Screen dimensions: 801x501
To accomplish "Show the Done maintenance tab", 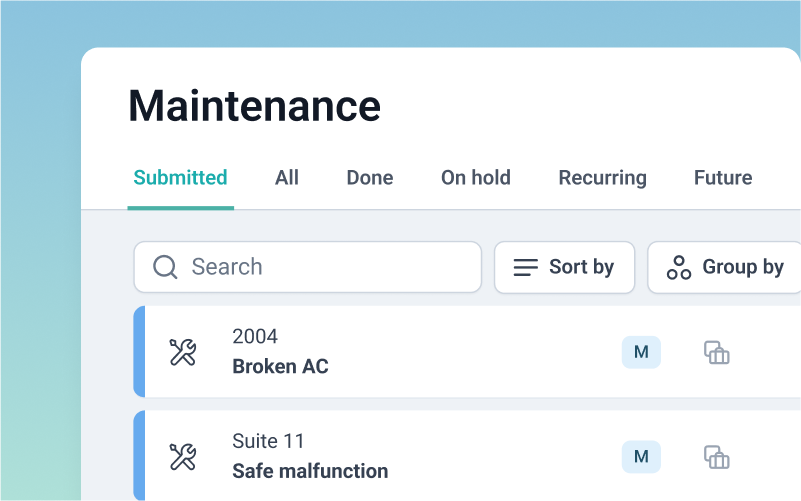I will [370, 178].
